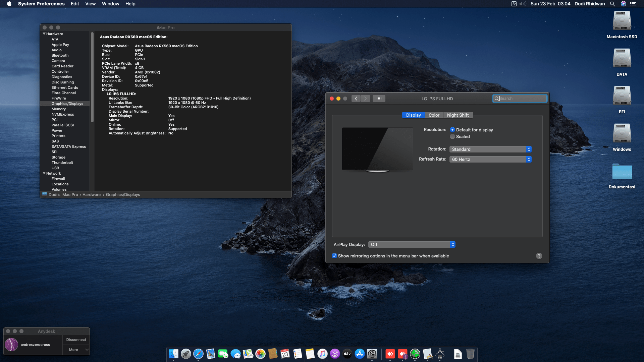Open Finder from the Dock
Viewport: 644px width, 362px height.
click(x=173, y=354)
